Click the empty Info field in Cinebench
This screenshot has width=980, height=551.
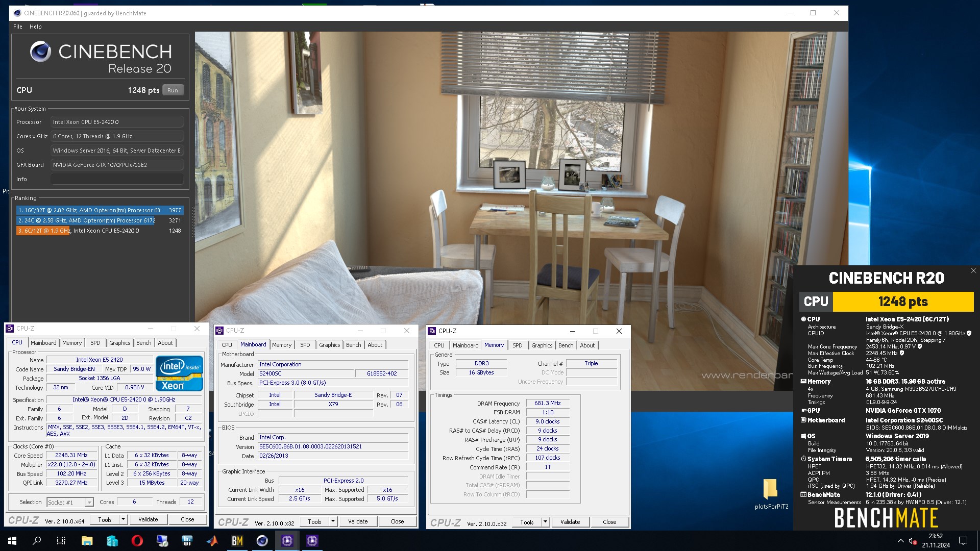(117, 179)
